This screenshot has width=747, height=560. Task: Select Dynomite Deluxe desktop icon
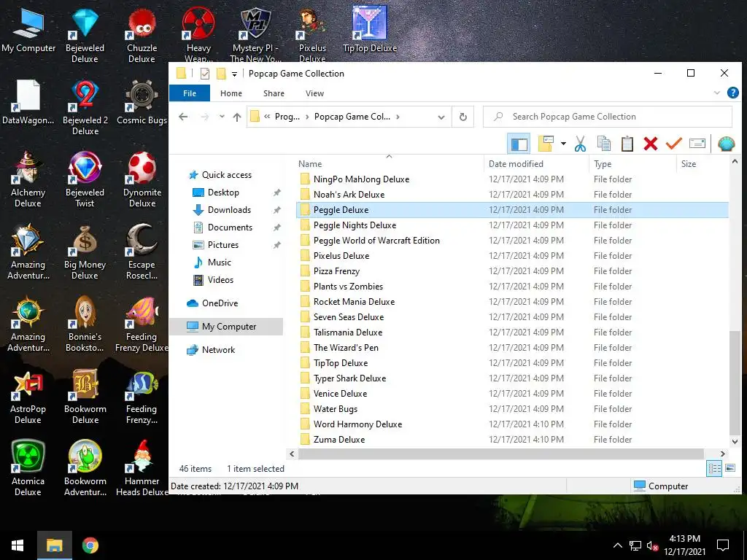[142, 180]
